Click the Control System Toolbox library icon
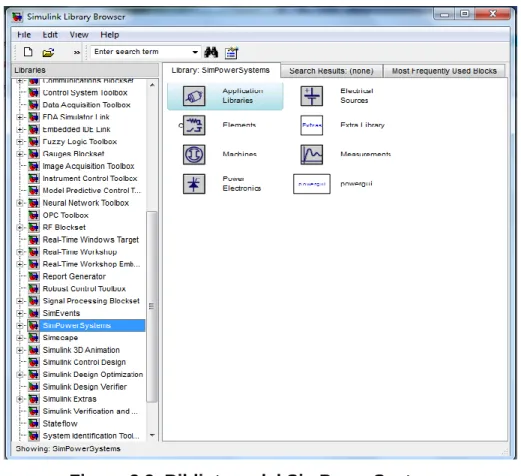Viewport: 521px width, 476px height. 34,92
